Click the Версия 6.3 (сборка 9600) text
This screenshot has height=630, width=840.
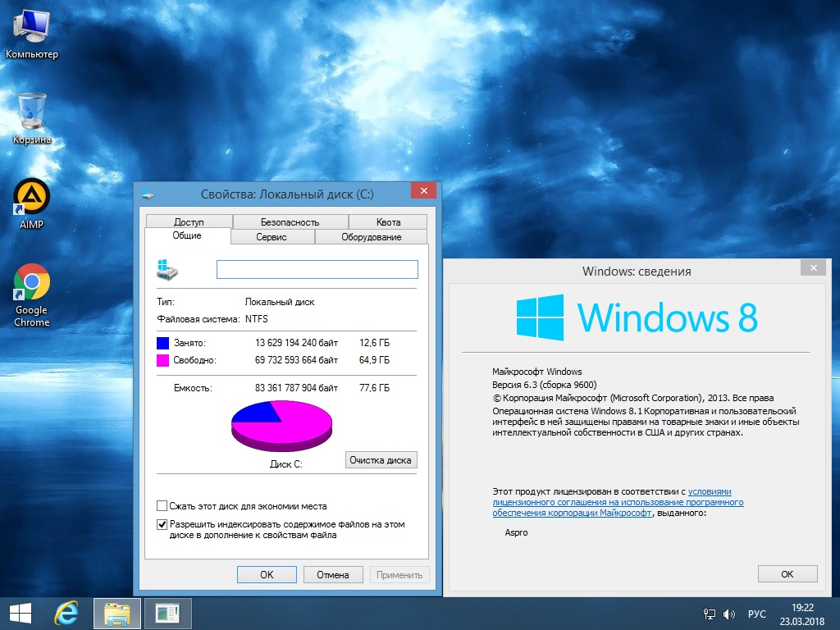click(545, 385)
